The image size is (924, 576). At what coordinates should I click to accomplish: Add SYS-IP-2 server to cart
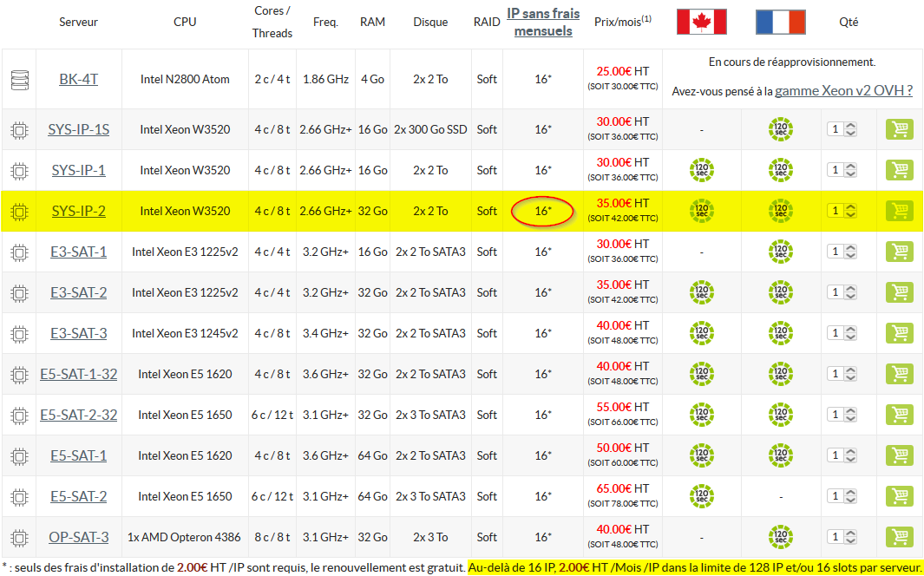[x=899, y=210]
